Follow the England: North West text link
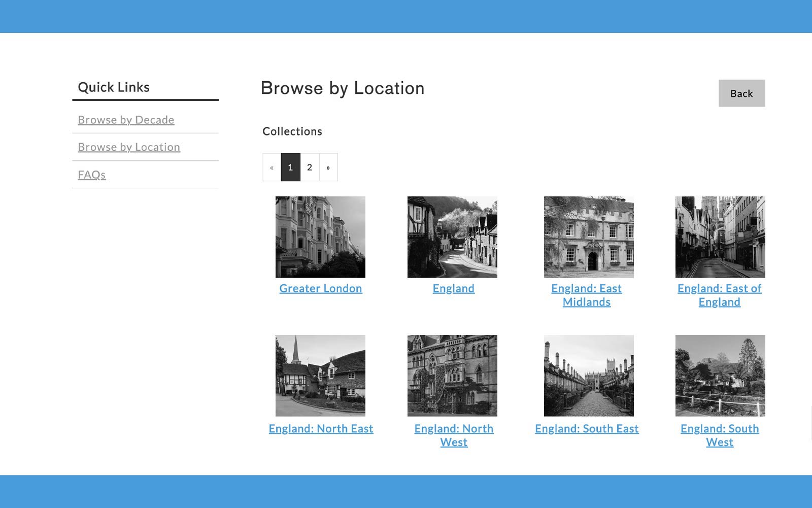This screenshot has height=508, width=812. tap(454, 435)
